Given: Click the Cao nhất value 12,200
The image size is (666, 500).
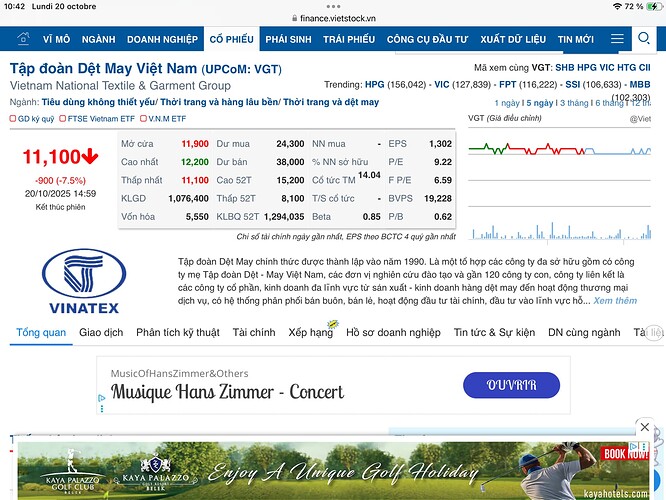Looking at the screenshot, I should tap(195, 162).
